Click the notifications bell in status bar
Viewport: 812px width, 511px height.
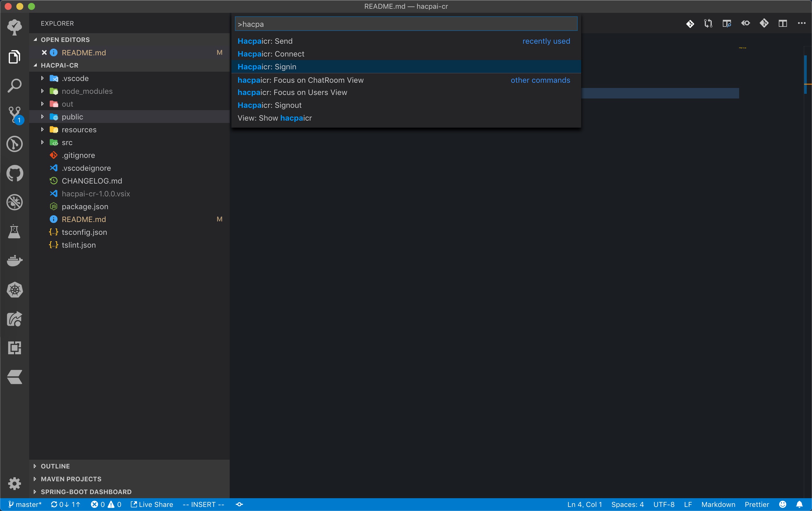(x=799, y=504)
